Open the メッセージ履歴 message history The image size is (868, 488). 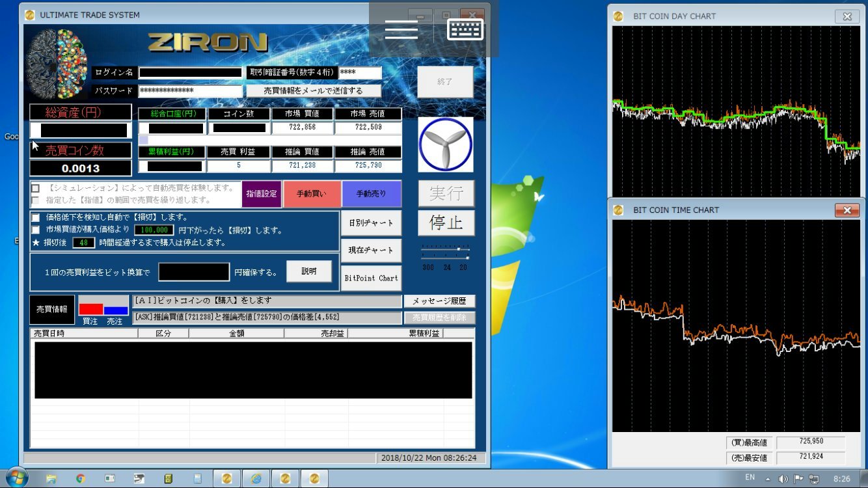tap(439, 301)
